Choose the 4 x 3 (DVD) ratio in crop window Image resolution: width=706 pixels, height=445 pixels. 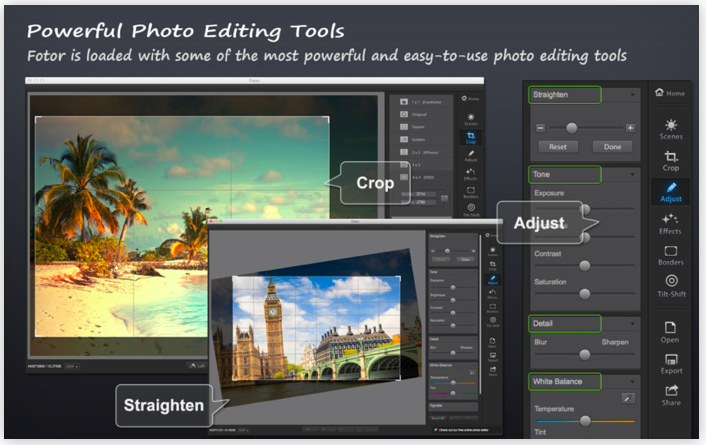pos(421,177)
